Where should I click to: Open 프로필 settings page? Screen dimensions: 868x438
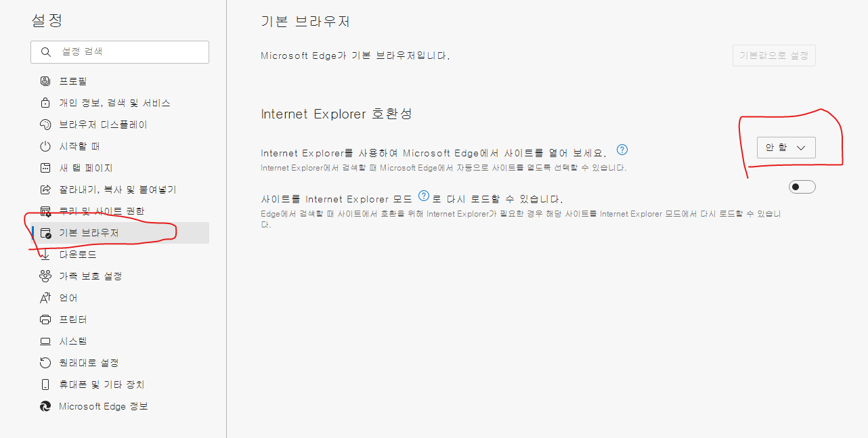[120, 81]
